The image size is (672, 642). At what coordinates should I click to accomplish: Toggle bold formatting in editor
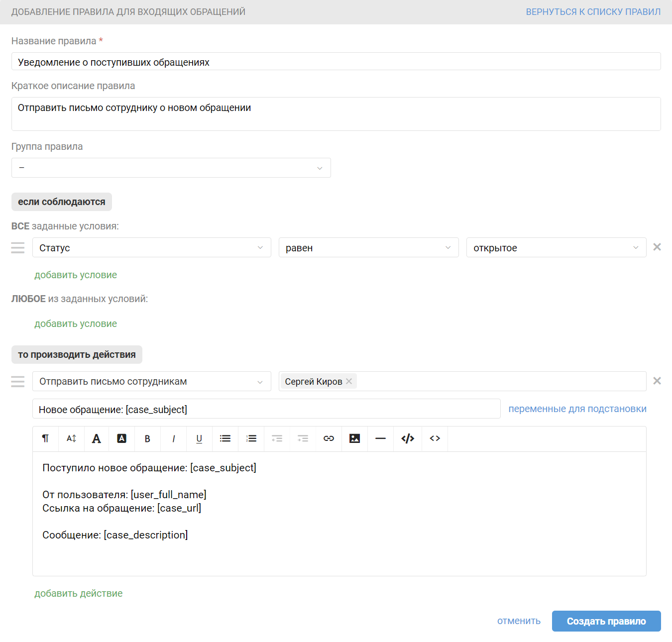(147, 438)
